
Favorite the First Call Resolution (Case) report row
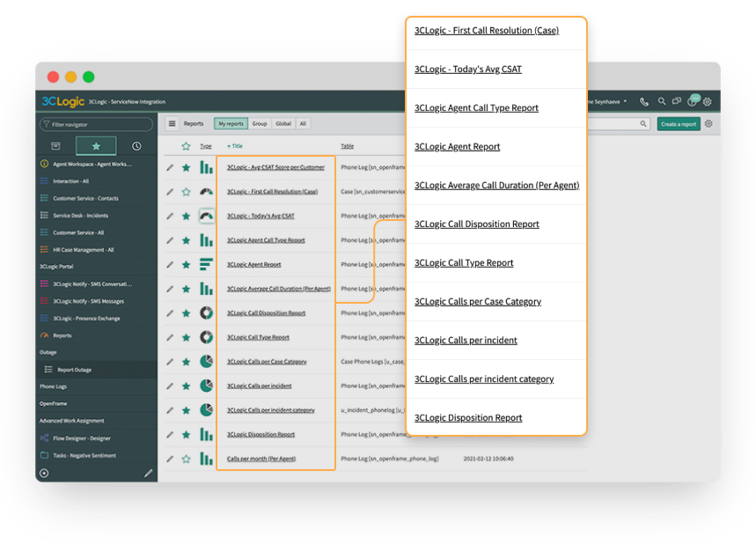pyautogui.click(x=186, y=192)
